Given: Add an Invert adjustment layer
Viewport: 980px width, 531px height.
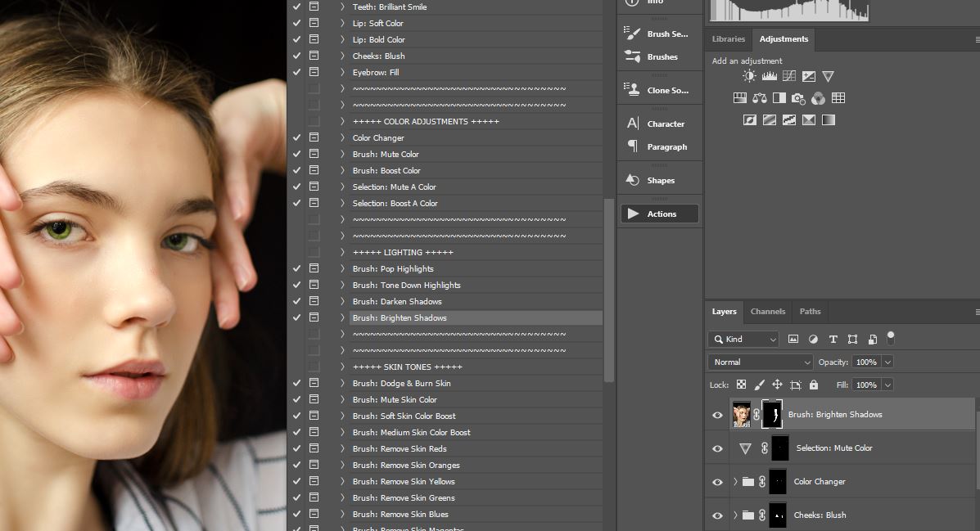Looking at the screenshot, I should pos(750,120).
